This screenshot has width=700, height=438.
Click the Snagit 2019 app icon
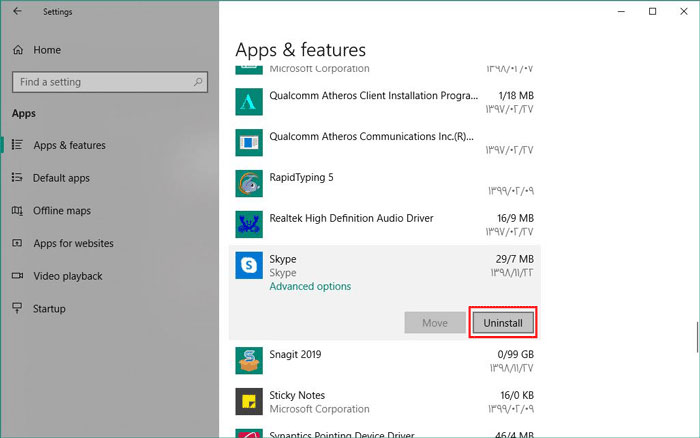249,361
